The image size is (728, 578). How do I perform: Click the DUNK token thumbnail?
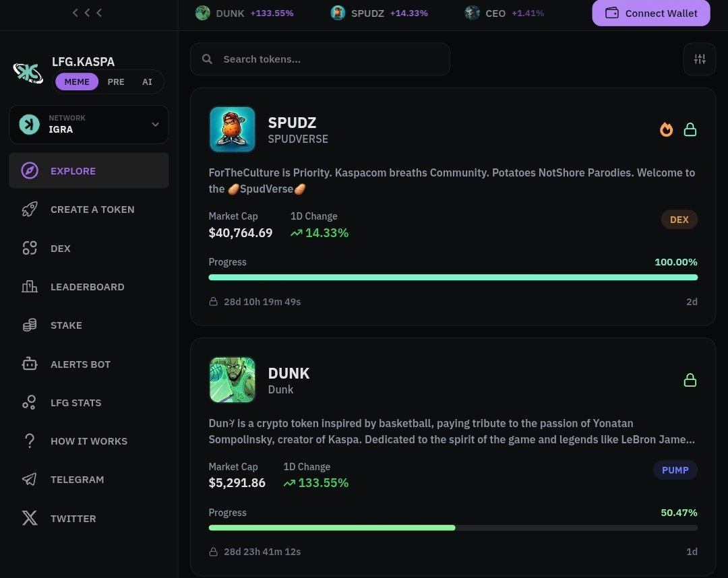tap(232, 380)
